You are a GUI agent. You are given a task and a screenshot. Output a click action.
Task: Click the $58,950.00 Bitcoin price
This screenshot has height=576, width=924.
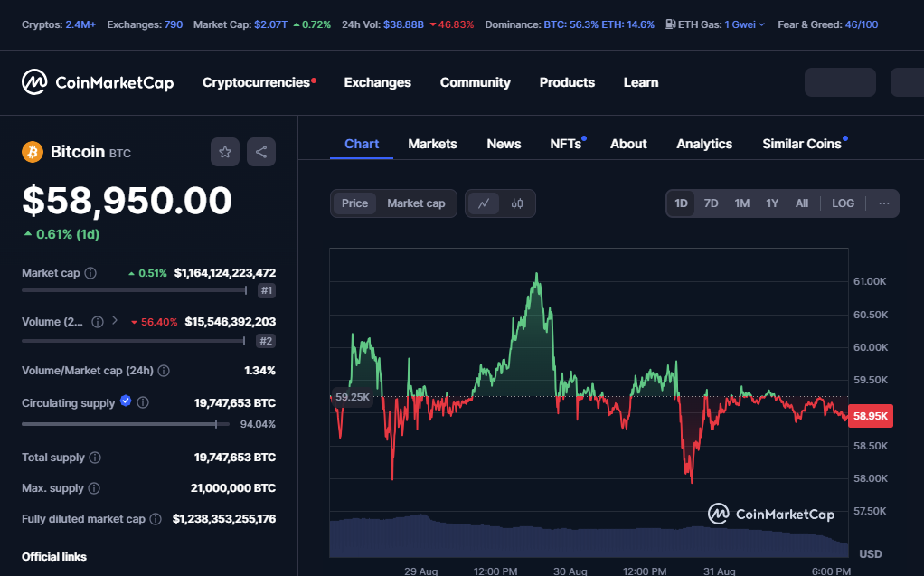[x=127, y=200]
